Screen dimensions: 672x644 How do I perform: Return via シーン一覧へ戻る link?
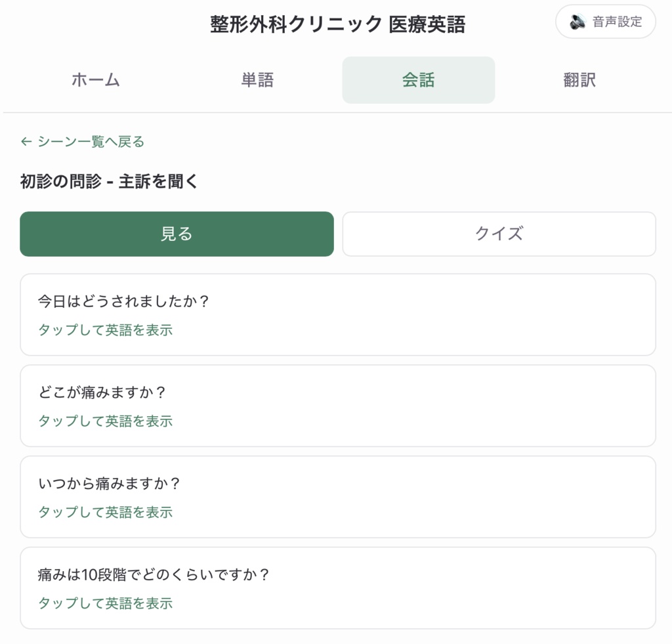click(83, 142)
